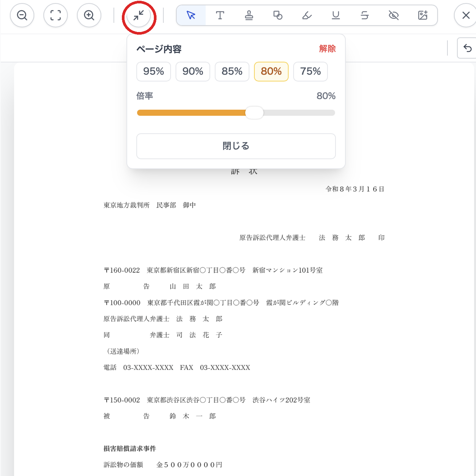Click the plaintiff name 山田太郎 line
This screenshot has width=476, height=476.
tap(160, 286)
